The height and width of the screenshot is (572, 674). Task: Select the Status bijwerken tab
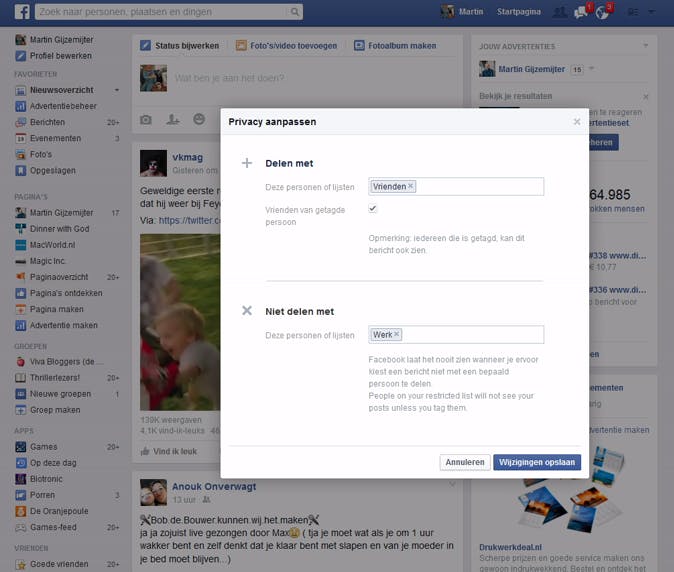tap(180, 46)
